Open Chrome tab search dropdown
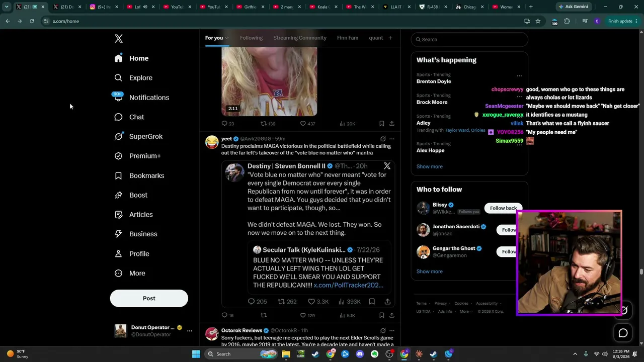The height and width of the screenshot is (362, 644). pos(7,7)
